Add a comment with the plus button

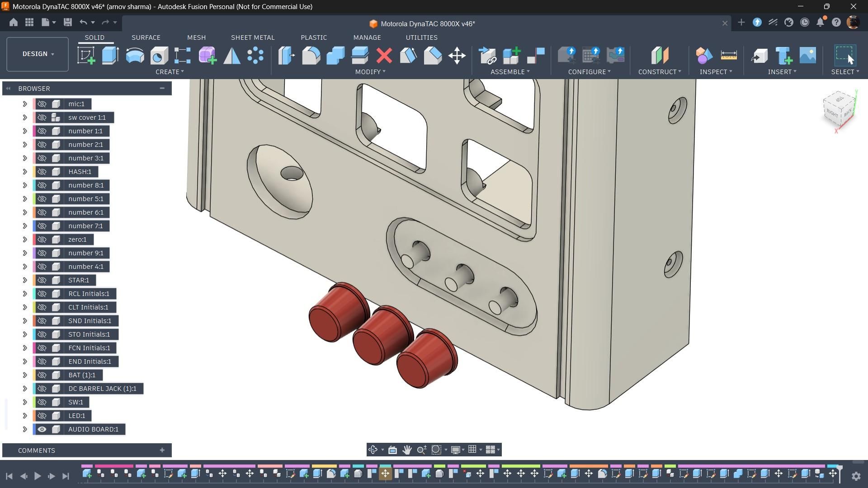[162, 450]
